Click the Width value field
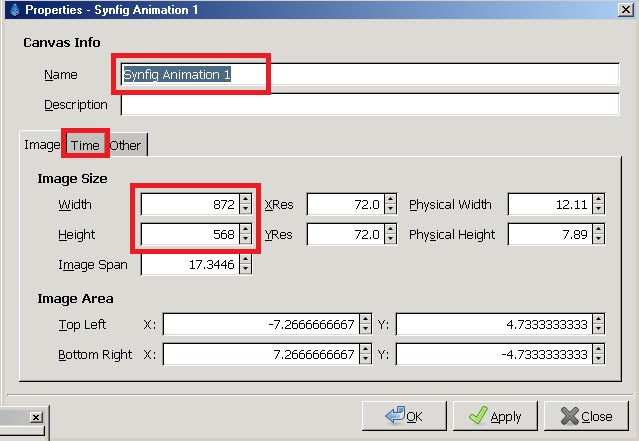This screenshot has width=639, height=441. tap(190, 204)
